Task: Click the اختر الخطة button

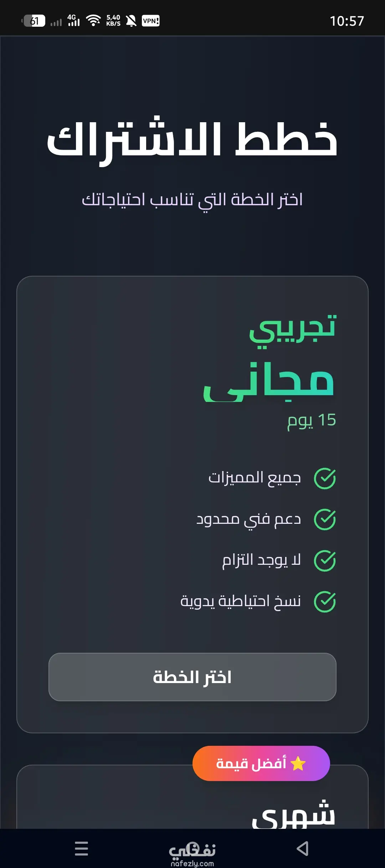Action: [192, 677]
